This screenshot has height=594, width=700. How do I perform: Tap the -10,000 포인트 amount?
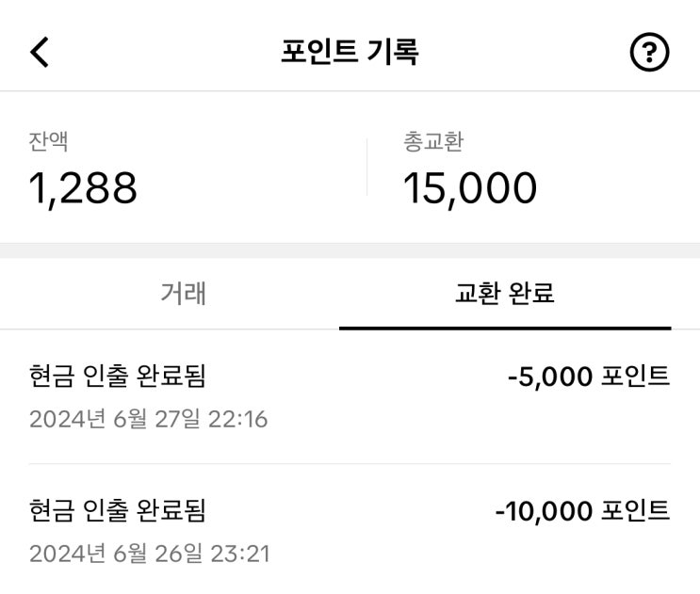click(x=582, y=511)
